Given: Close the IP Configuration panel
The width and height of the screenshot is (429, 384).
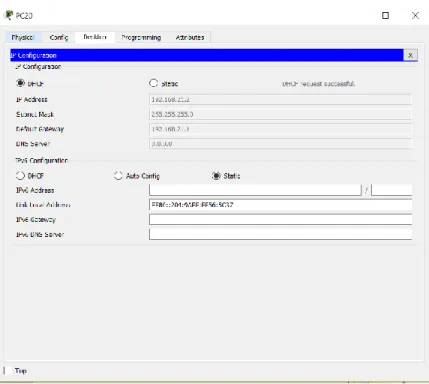Looking at the screenshot, I should pyautogui.click(x=410, y=55).
